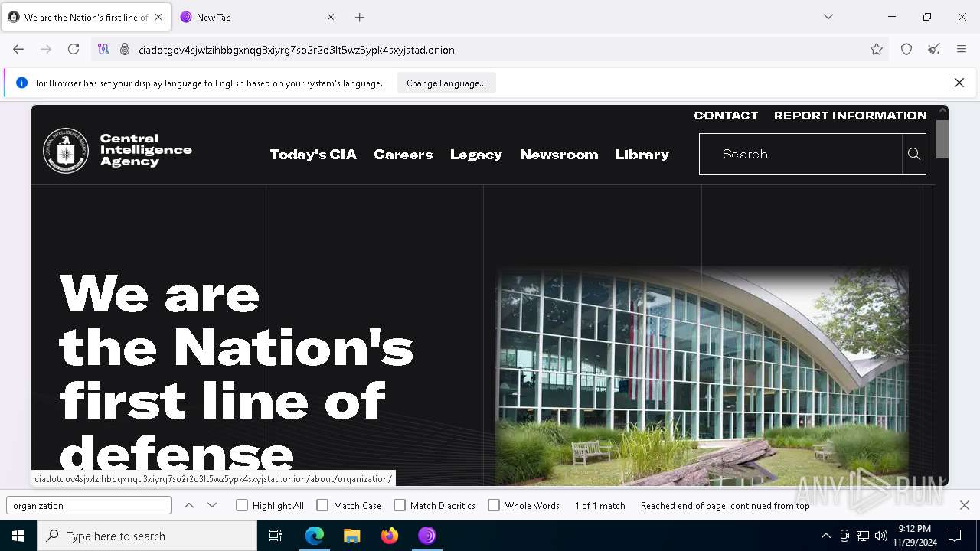Image resolution: width=980 pixels, height=551 pixels.
Task: Enable the Whole Words checkbox
Action: [494, 505]
